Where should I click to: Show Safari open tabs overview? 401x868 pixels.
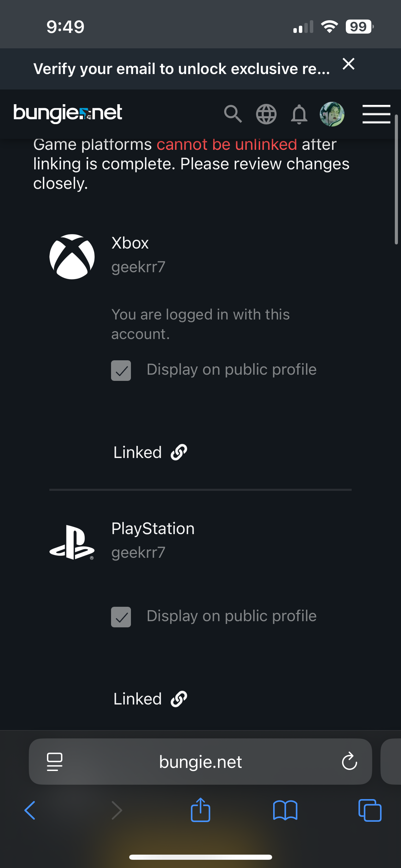point(370,810)
